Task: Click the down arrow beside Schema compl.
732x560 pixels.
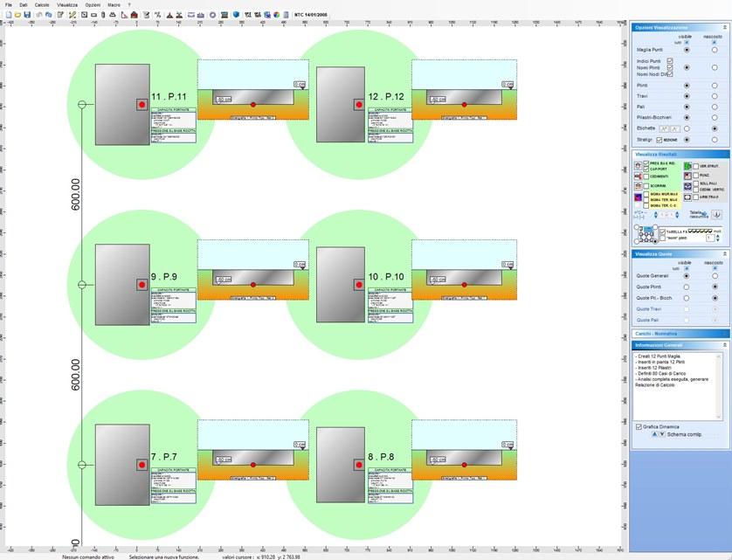Action: coord(661,434)
